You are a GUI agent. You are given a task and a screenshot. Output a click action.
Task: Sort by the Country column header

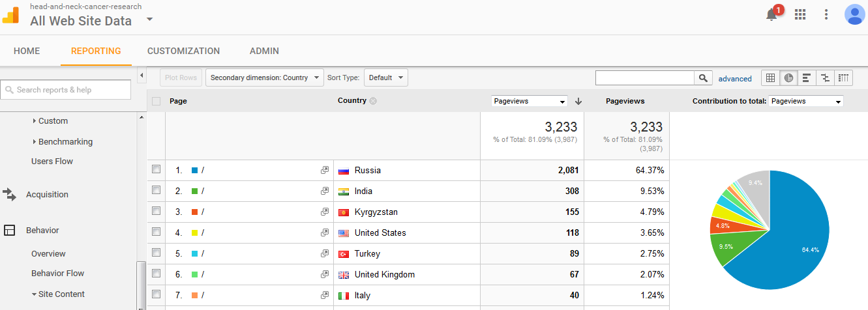pos(352,100)
